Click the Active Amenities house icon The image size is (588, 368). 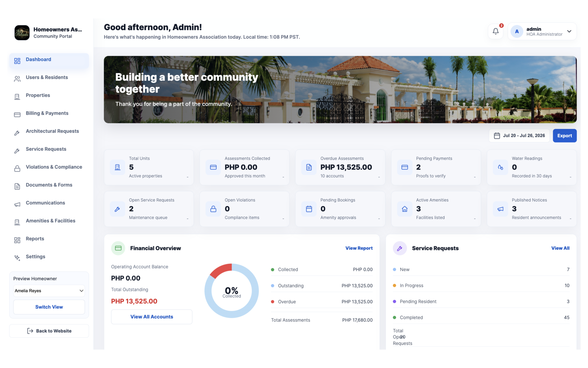tap(405, 209)
